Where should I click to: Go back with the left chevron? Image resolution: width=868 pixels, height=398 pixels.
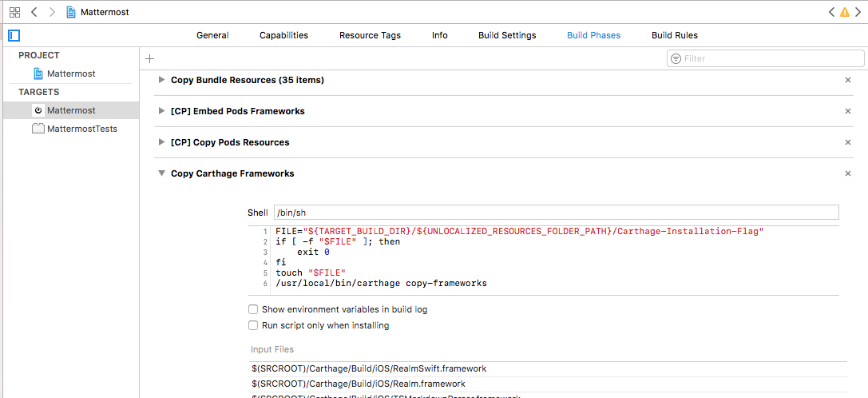[x=34, y=12]
